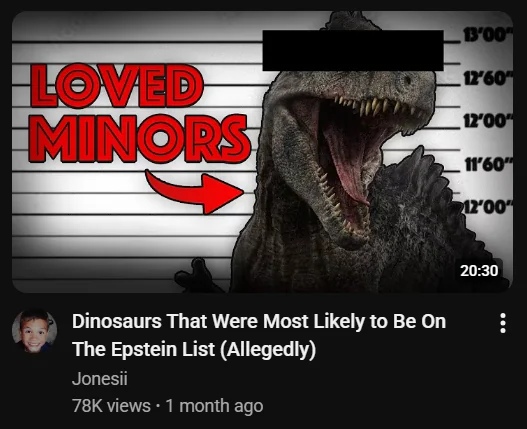Click the red curved arrow in thumbnail
The image size is (527, 429).
pos(195,192)
